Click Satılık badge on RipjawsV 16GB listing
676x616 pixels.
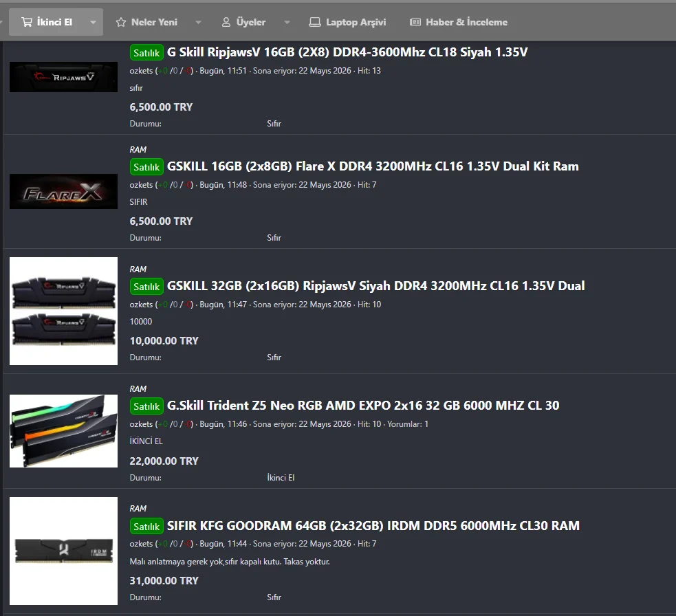tap(146, 52)
